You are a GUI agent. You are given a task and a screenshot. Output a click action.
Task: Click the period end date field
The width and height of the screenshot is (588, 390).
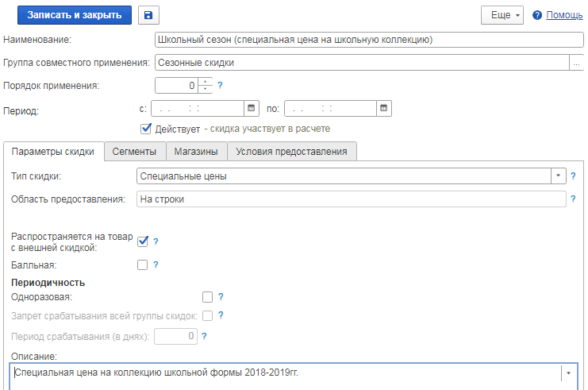330,109
